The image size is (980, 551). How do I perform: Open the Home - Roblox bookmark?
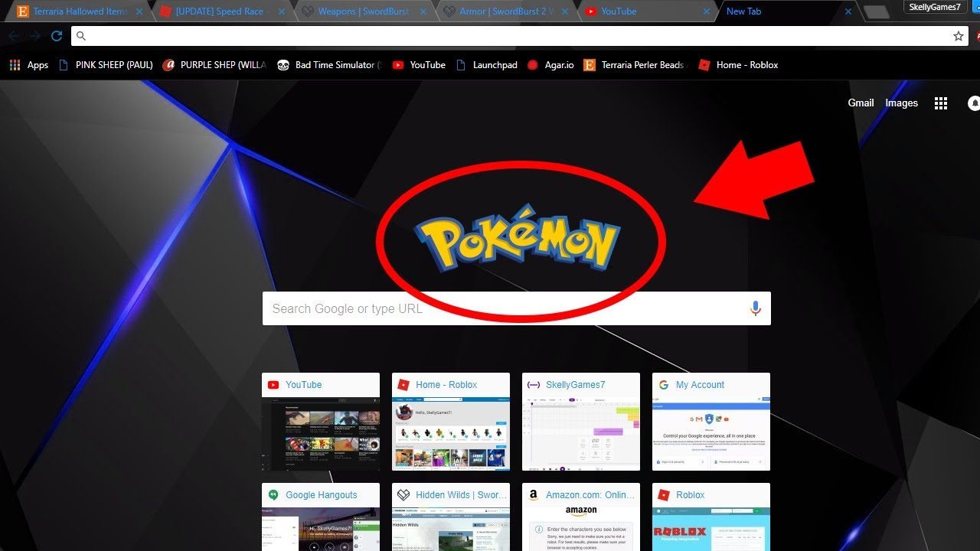click(738, 65)
